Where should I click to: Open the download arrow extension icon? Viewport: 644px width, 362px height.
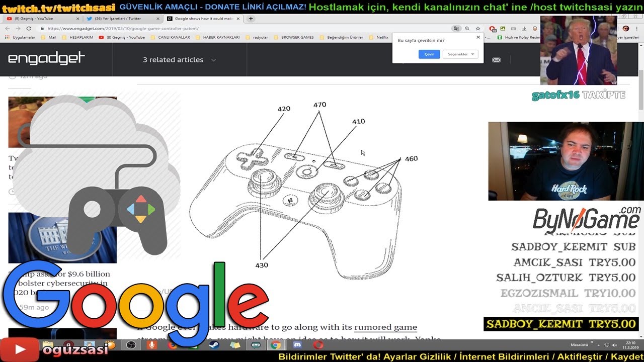coord(524,29)
